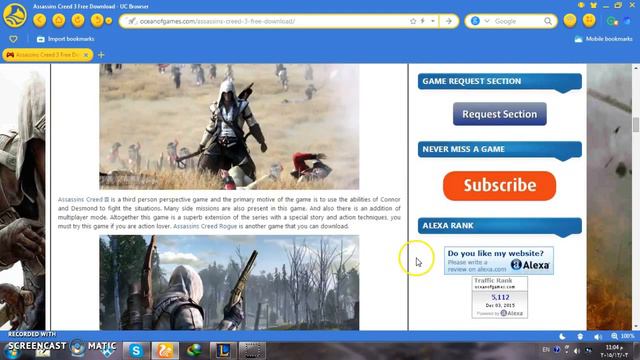Click the Alexa Traffic Rank widget
The width and height of the screenshot is (640, 360).
point(500,297)
